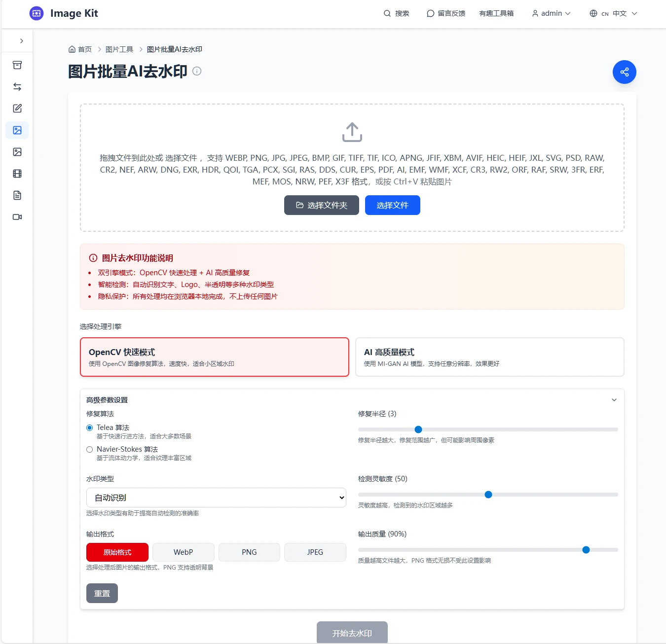Select the film strip tool in sidebar
This screenshot has width=666, height=644.
(x=17, y=174)
